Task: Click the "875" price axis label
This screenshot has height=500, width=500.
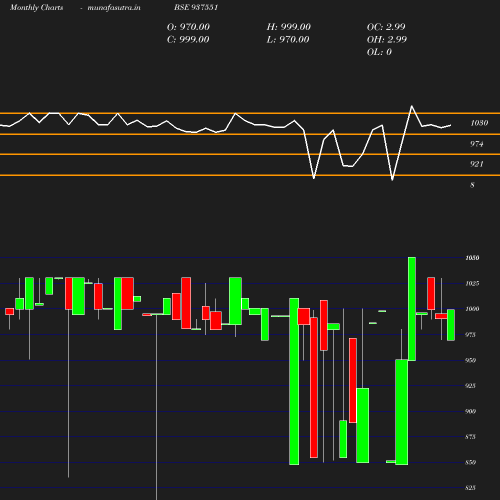Action: click(x=470, y=437)
